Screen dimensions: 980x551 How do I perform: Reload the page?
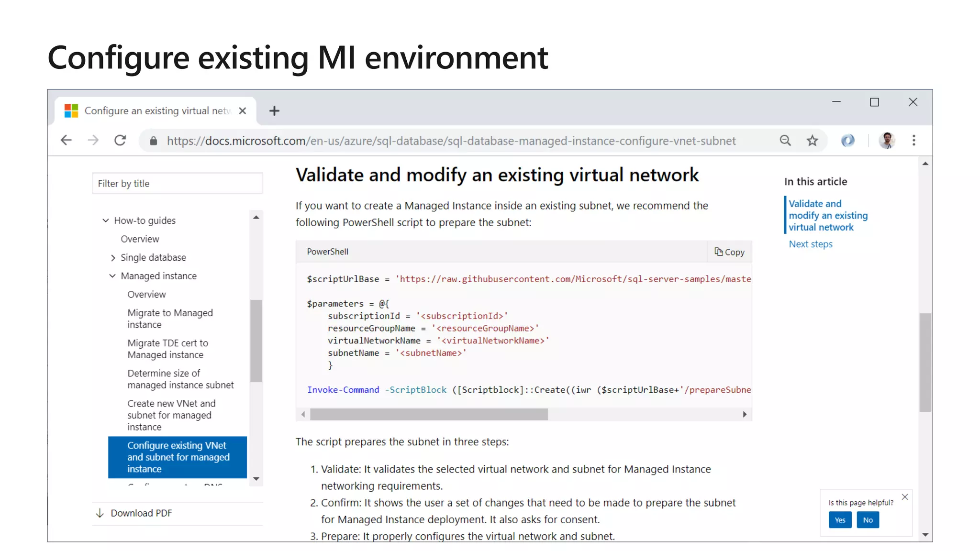point(120,140)
